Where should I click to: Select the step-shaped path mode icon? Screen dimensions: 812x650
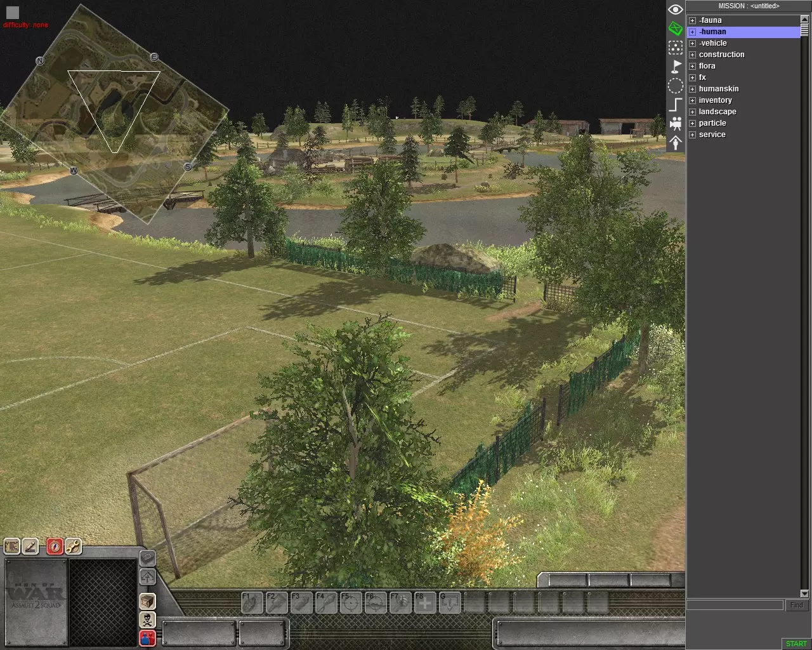[676, 105]
